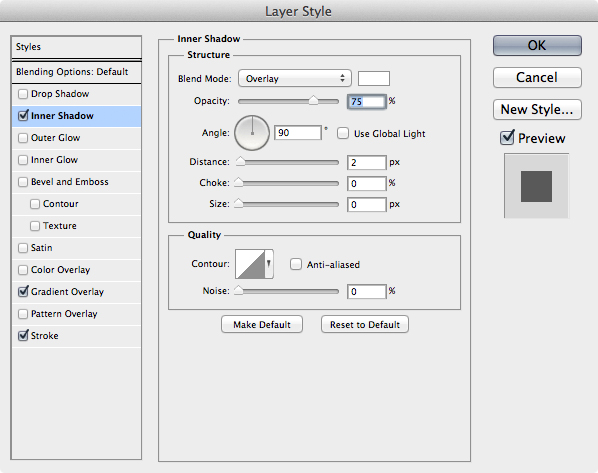Focus the Choke percent field
This screenshot has height=473, width=598.
pos(367,183)
